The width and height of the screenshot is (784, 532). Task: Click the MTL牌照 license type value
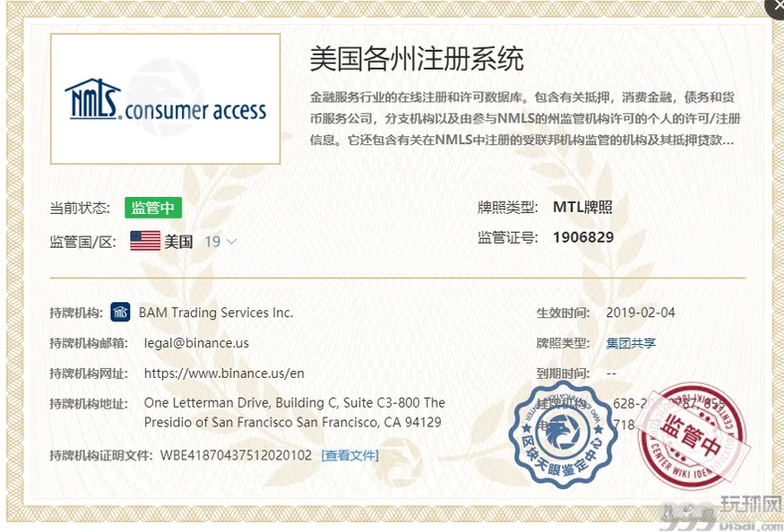[x=582, y=207]
